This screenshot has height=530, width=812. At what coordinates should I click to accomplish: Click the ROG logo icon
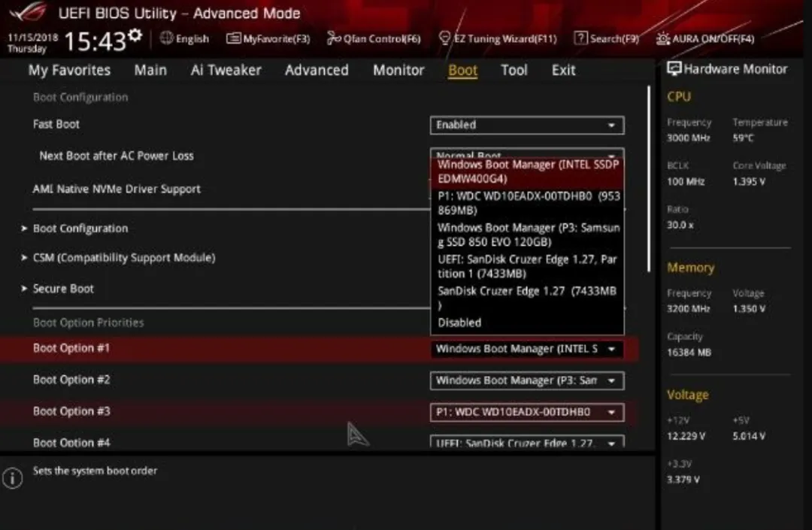28,11
